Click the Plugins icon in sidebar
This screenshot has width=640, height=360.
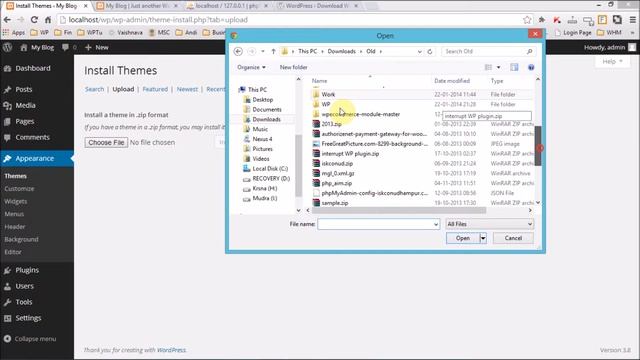(7, 270)
